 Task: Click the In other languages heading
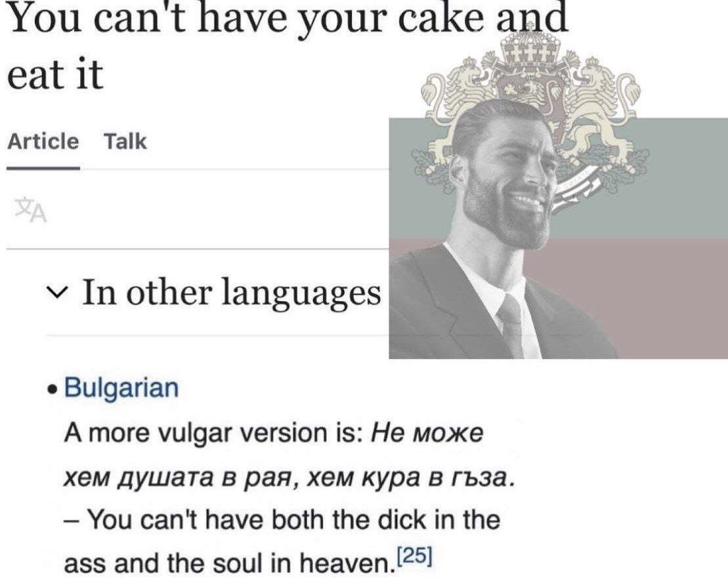pyautogui.click(x=231, y=293)
